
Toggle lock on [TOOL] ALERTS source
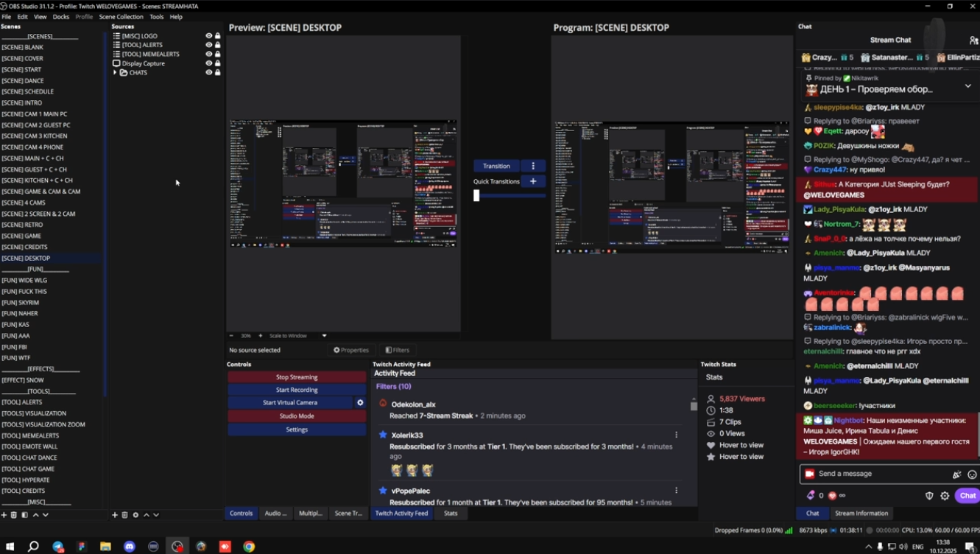pos(217,45)
